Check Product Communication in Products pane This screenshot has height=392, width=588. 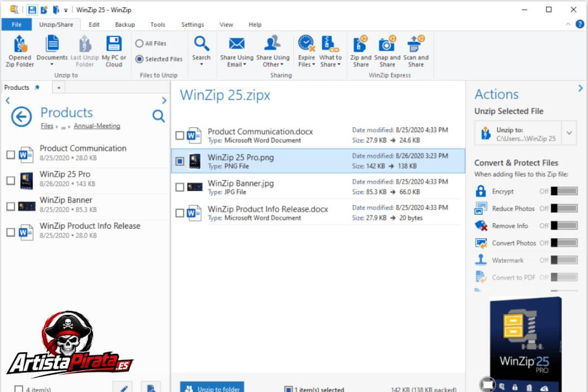click(11, 155)
